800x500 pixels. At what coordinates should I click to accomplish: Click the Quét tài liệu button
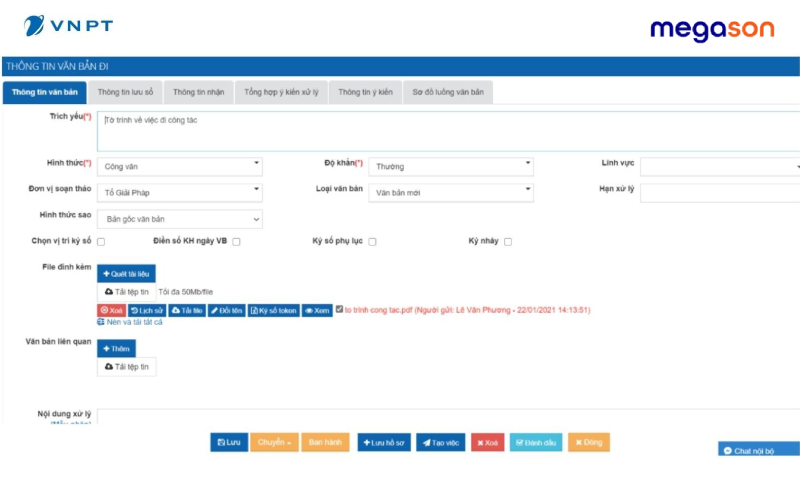click(127, 274)
